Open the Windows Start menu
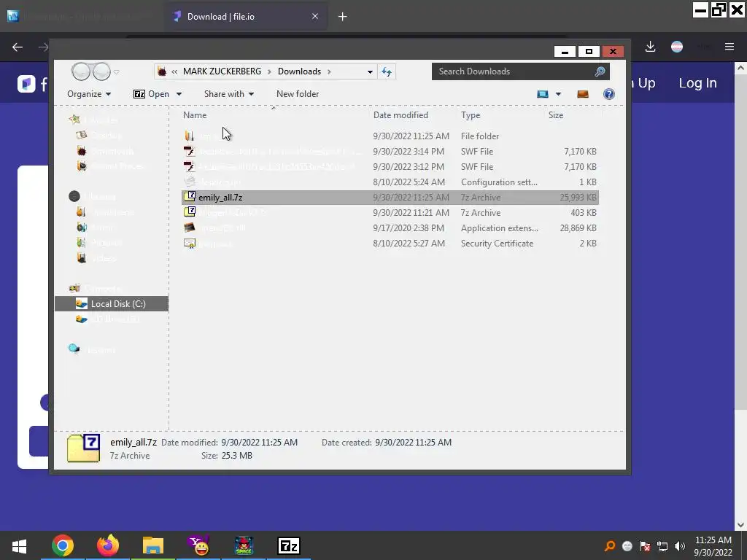Image resolution: width=747 pixels, height=560 pixels. [x=19, y=545]
